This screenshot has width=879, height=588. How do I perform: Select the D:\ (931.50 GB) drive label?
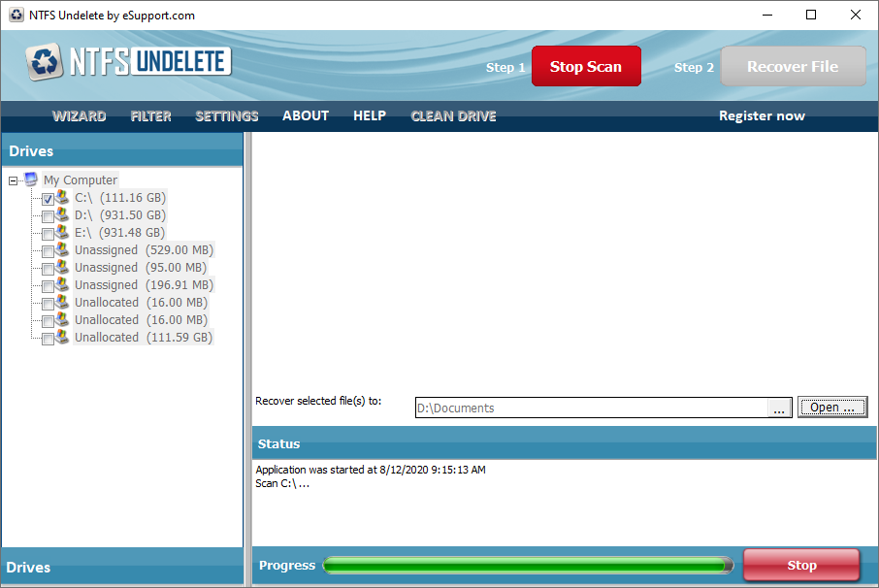tap(120, 214)
